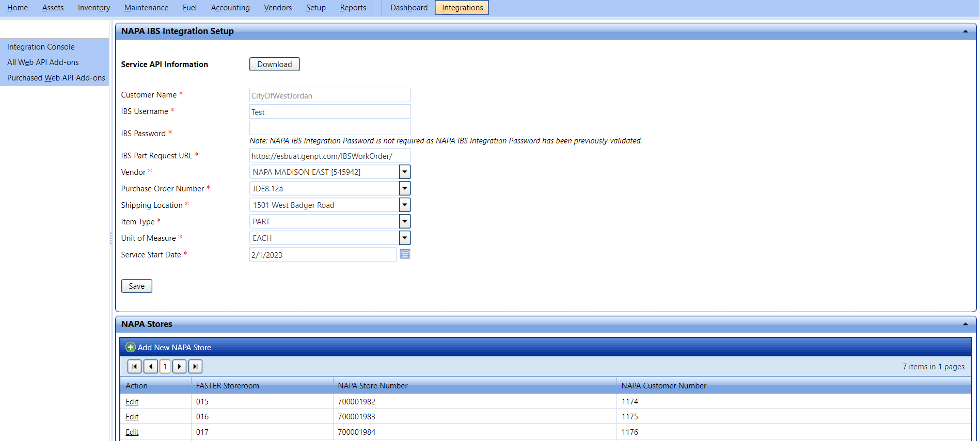Edit the storeroom 015 row
The image size is (980, 441).
(132, 402)
